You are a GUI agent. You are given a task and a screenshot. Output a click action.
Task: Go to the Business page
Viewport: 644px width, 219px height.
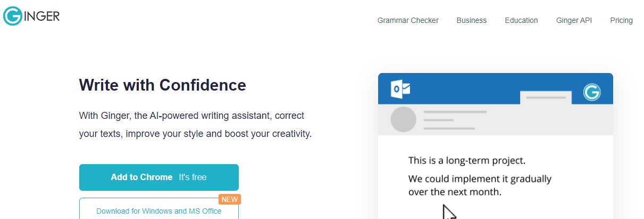[471, 20]
